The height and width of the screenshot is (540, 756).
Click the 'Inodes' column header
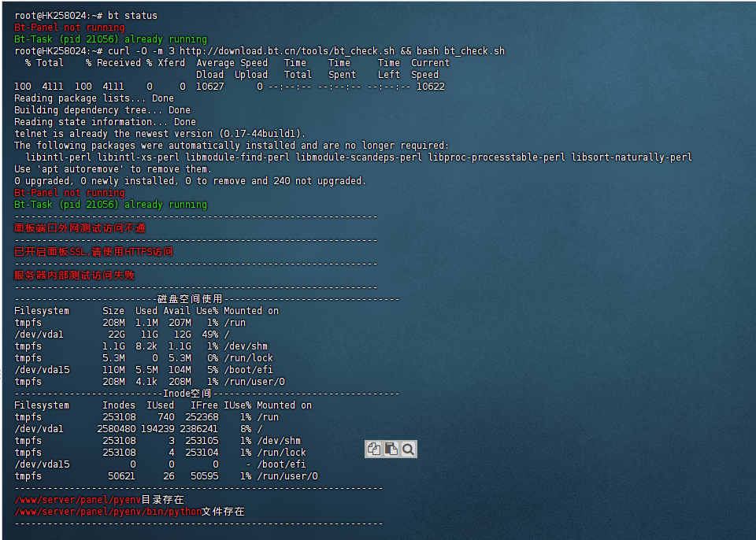click(119, 405)
